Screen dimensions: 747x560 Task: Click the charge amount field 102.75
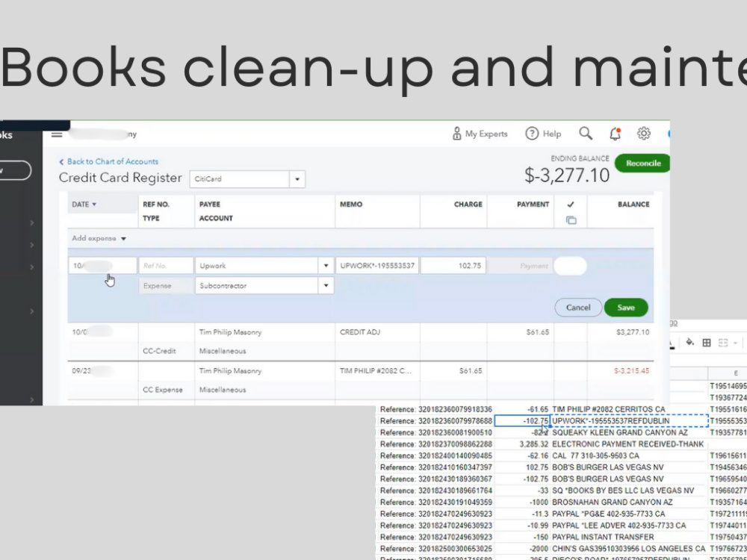(453, 266)
